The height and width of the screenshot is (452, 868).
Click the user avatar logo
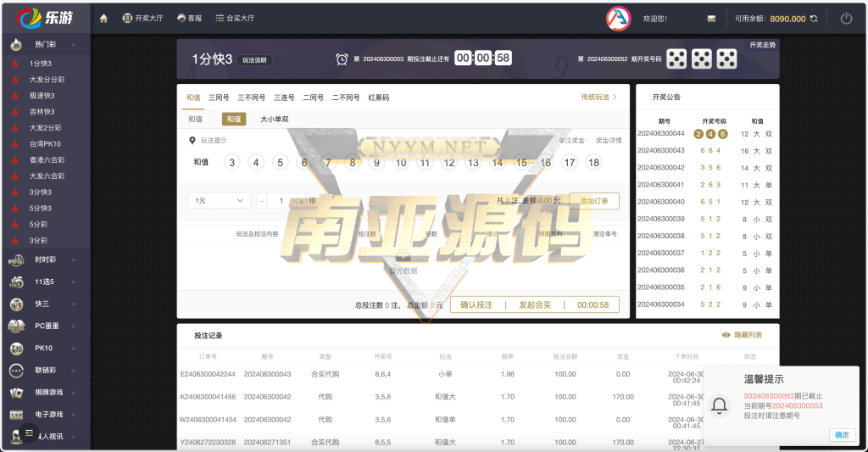(618, 18)
